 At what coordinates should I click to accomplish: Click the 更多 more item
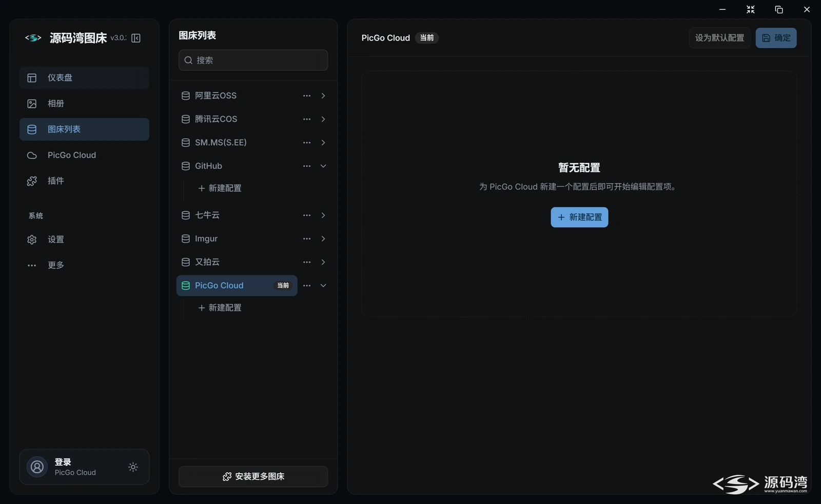click(x=84, y=265)
